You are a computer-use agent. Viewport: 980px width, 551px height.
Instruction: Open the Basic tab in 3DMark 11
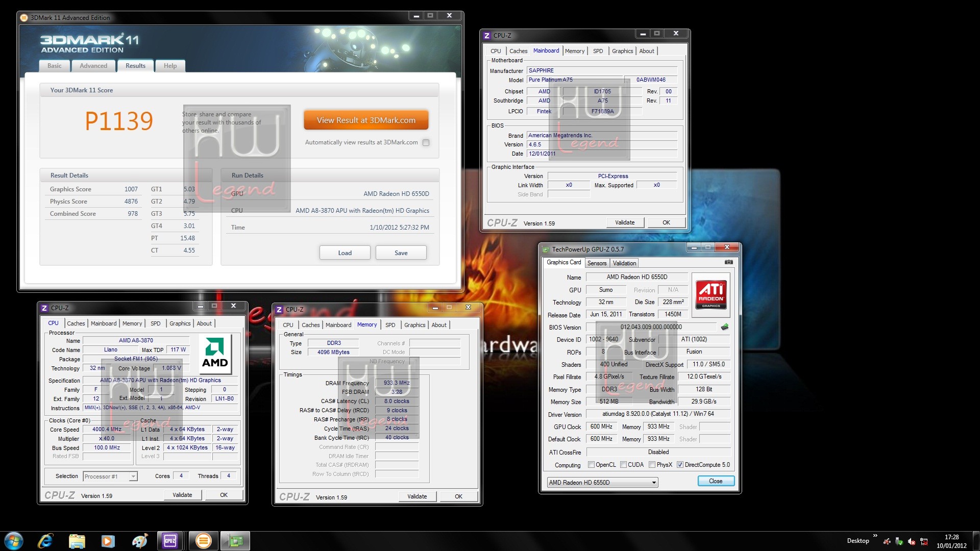point(55,66)
